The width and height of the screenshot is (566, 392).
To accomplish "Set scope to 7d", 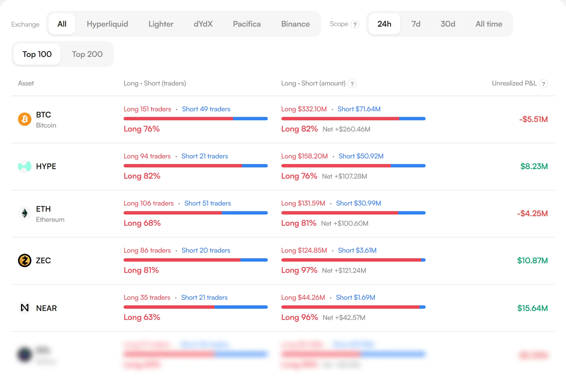I will (416, 24).
